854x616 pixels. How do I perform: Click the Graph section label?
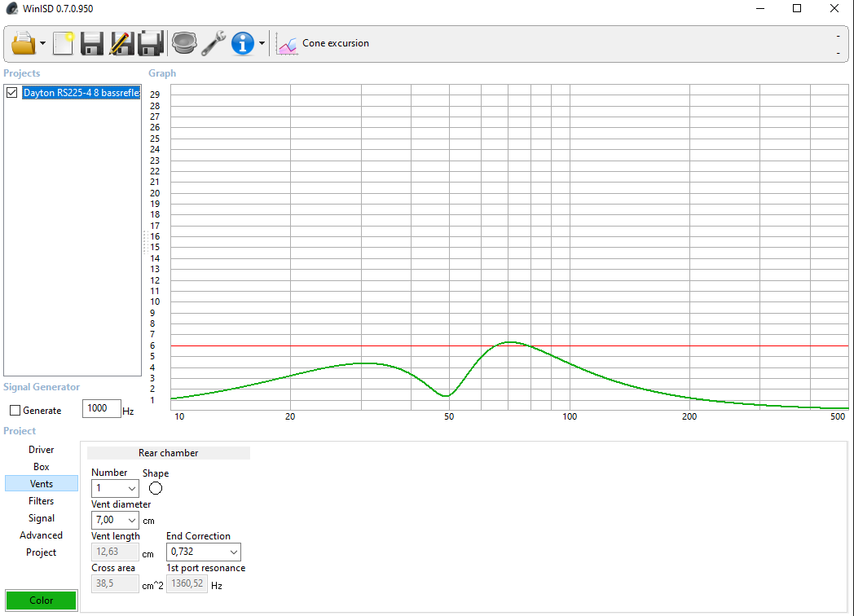pos(162,73)
